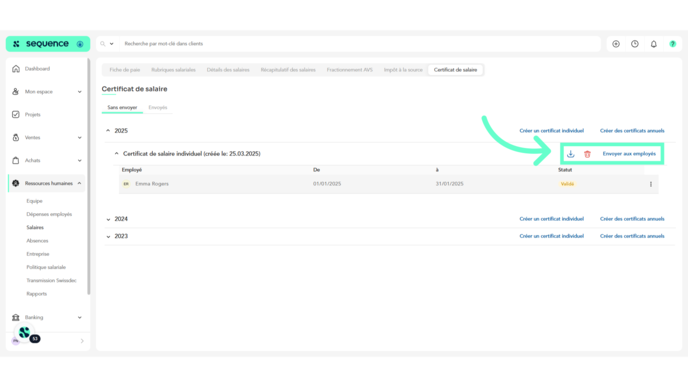The image size is (688, 387).
Task: Click Créer un certificat individuel for 2023
Action: click(552, 236)
